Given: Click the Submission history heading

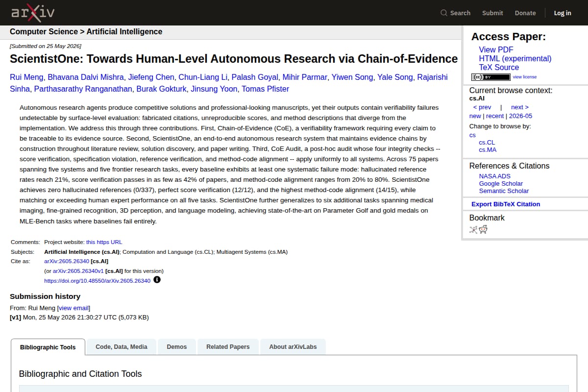Looking at the screenshot, I should [45, 296].
